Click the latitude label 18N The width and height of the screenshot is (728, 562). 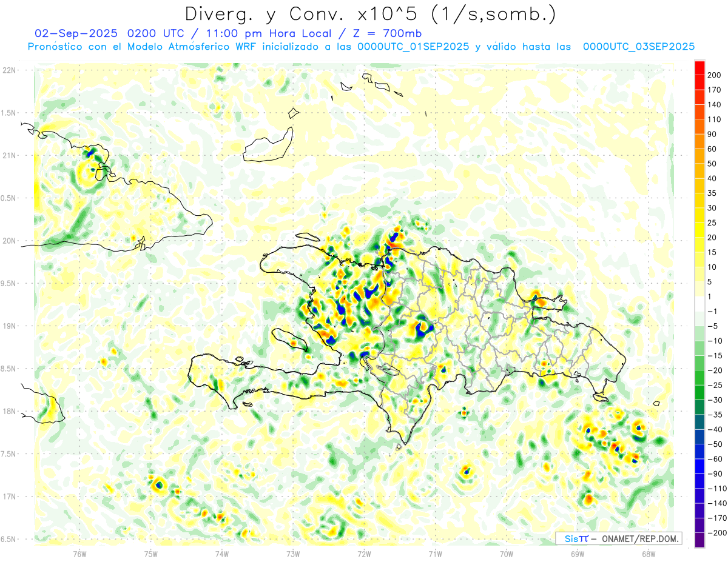click(x=9, y=412)
